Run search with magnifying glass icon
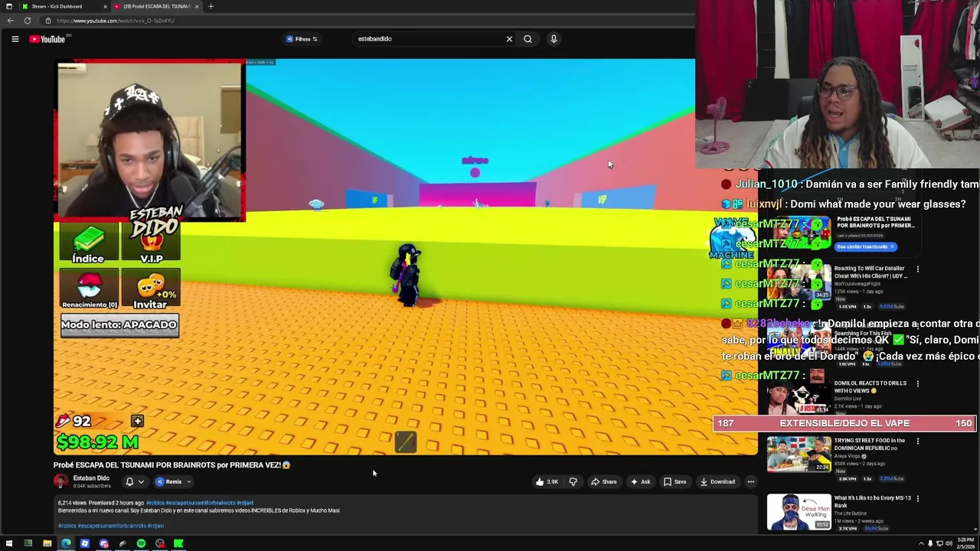980x551 pixels. pyautogui.click(x=528, y=39)
